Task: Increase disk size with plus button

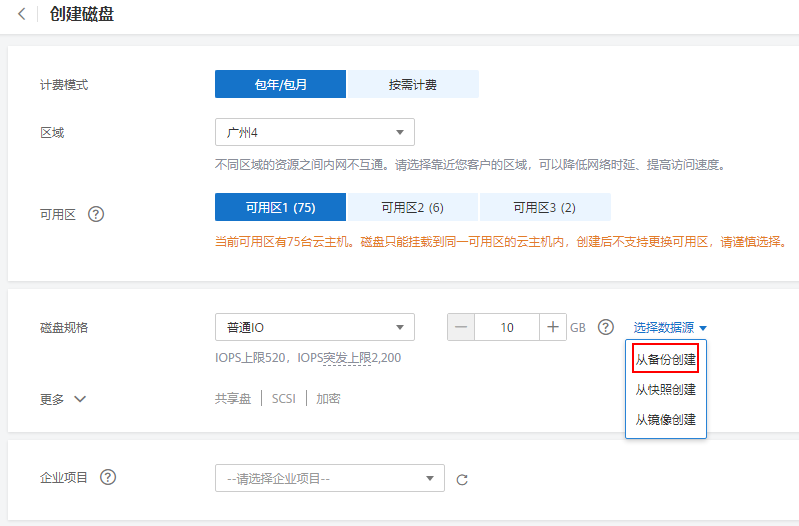Action: pos(553,327)
